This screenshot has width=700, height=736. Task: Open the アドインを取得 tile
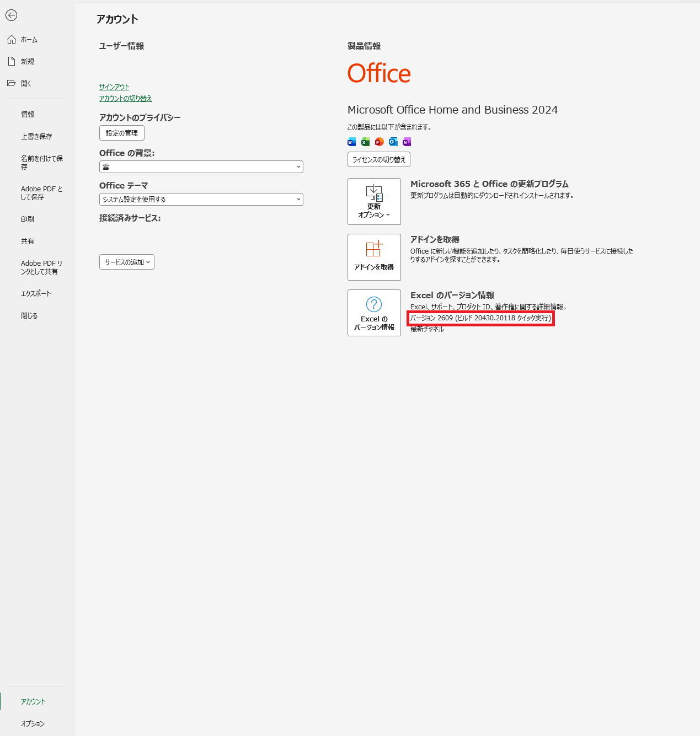[x=374, y=257]
